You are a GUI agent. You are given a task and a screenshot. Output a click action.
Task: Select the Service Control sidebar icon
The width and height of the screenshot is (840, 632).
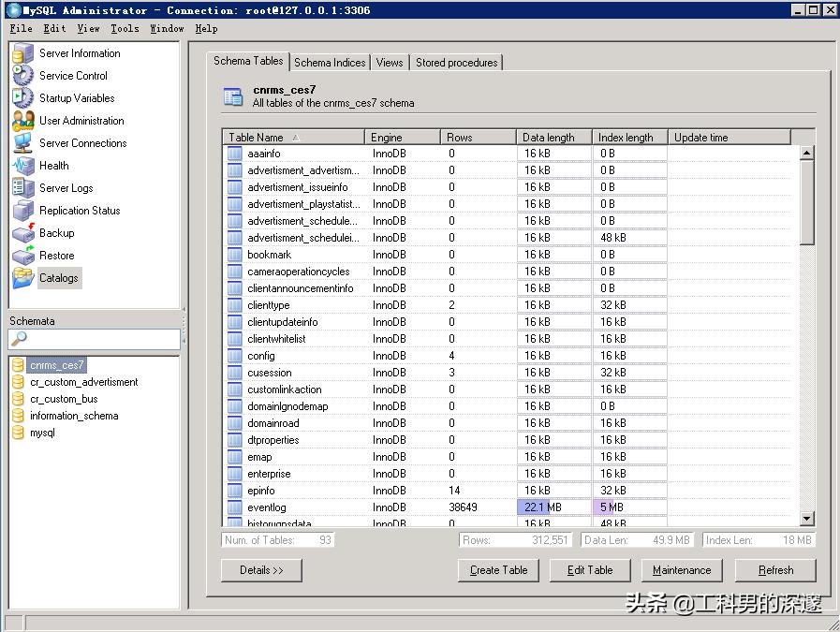[23, 76]
